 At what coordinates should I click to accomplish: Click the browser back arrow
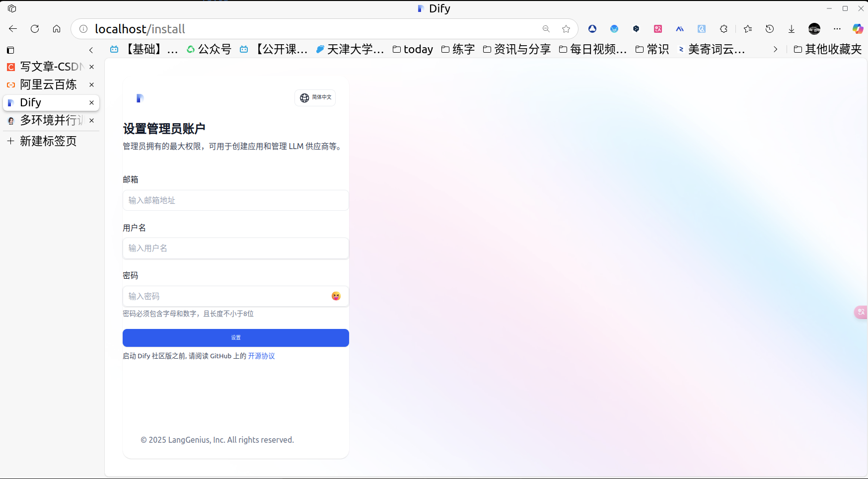(x=13, y=29)
